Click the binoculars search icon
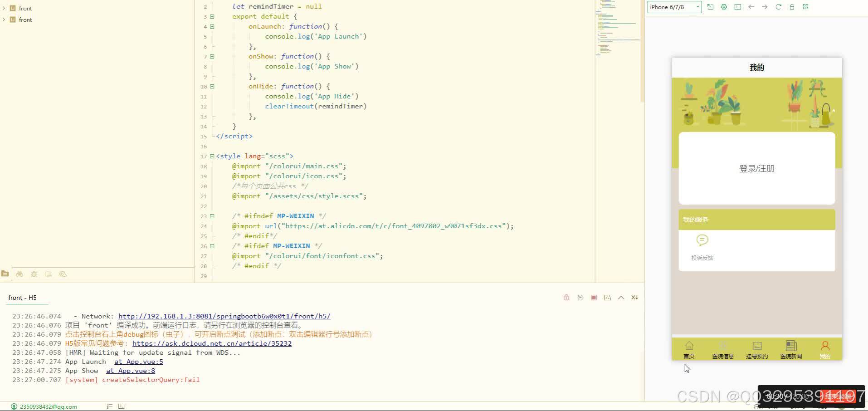The height and width of the screenshot is (411, 868). tap(20, 274)
